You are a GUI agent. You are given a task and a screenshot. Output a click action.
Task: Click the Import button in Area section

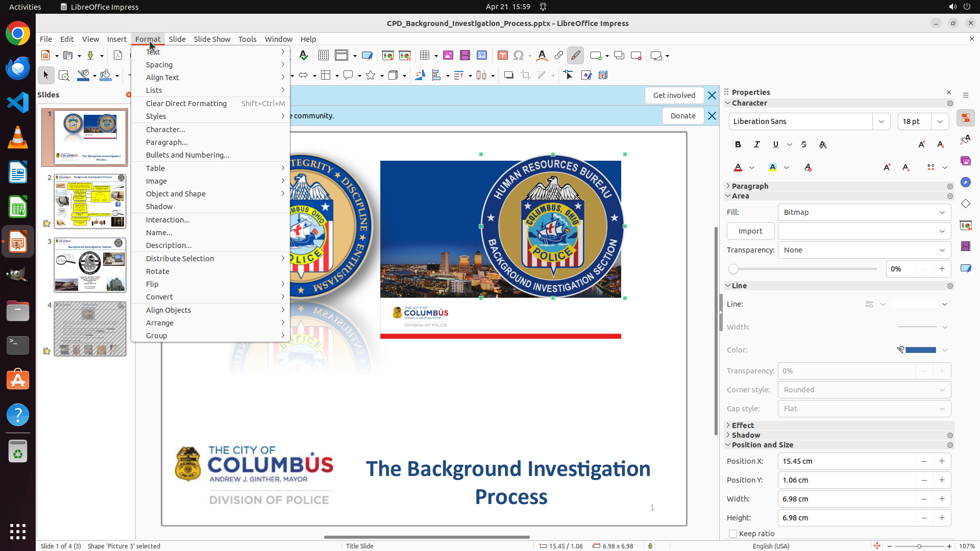click(750, 231)
